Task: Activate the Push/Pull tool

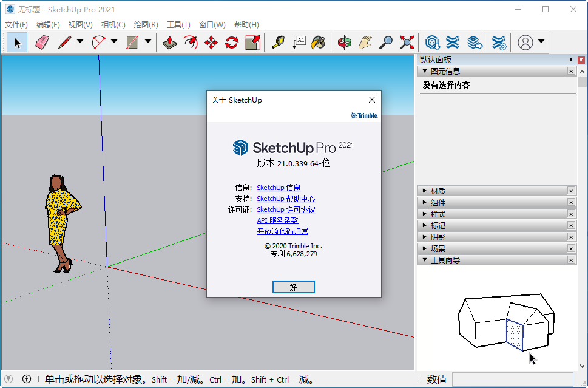Action: tap(169, 43)
